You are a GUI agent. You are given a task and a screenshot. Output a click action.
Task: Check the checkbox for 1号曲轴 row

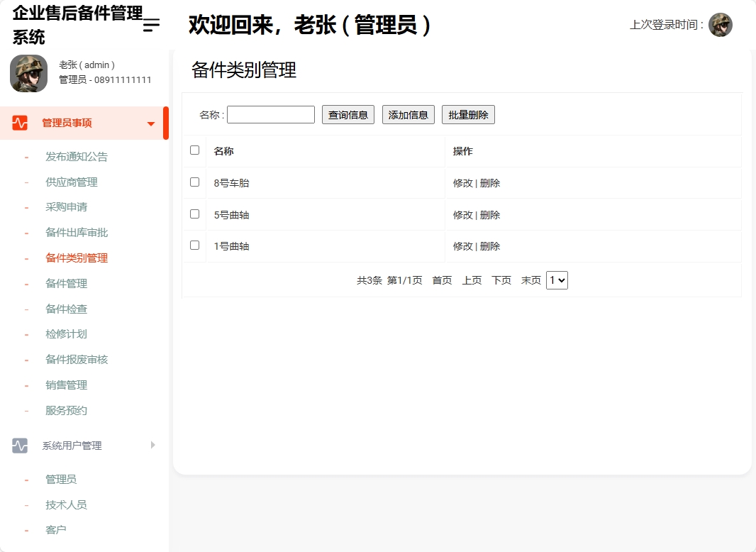(x=194, y=246)
